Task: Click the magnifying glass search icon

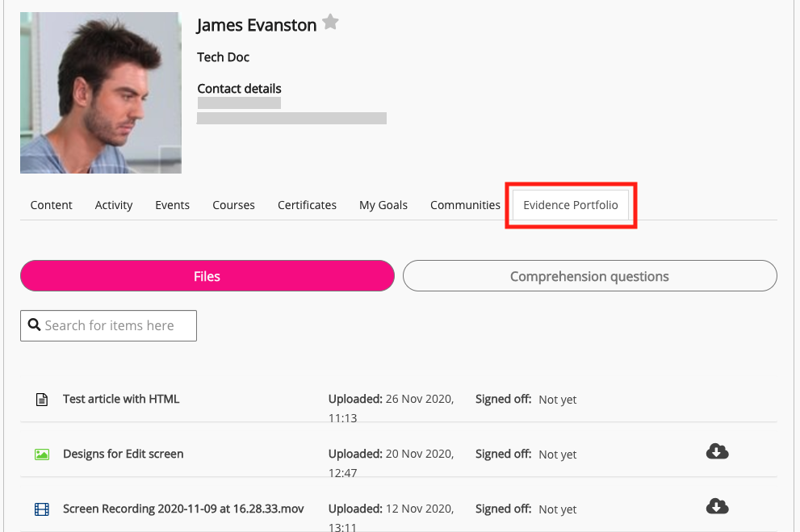Action: 34,325
